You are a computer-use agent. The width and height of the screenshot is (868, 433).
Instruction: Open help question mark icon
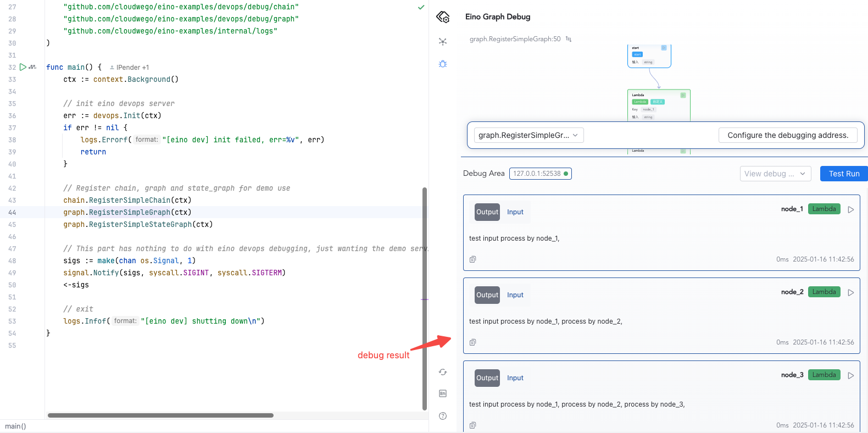[443, 416]
